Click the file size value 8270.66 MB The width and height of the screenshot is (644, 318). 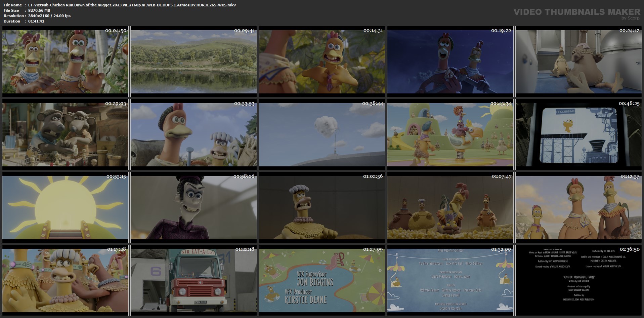(x=39, y=10)
